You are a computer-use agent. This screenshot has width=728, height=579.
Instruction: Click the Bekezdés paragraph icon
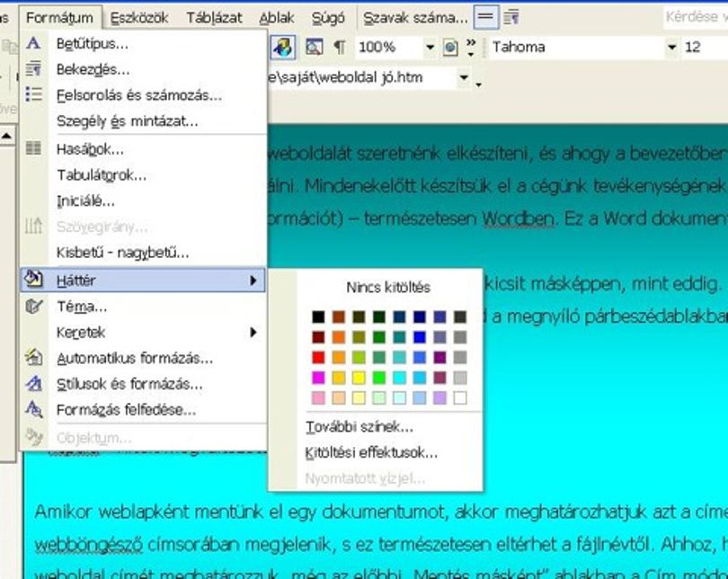[x=33, y=69]
